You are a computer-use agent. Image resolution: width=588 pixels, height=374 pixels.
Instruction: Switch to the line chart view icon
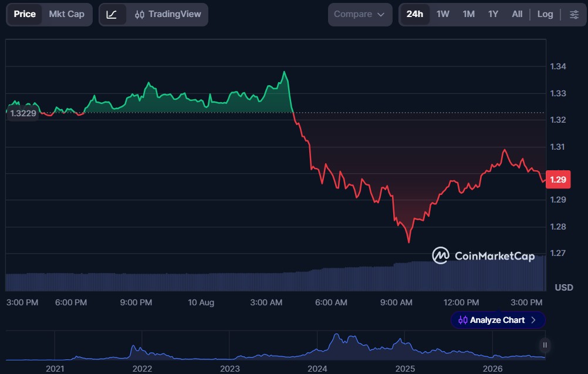[111, 15]
